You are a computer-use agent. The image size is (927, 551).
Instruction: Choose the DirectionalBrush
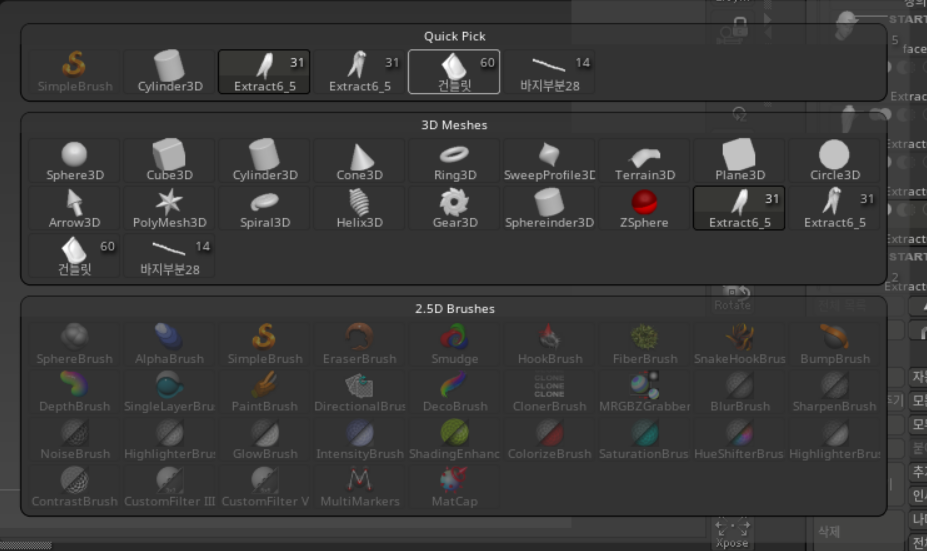click(x=359, y=392)
